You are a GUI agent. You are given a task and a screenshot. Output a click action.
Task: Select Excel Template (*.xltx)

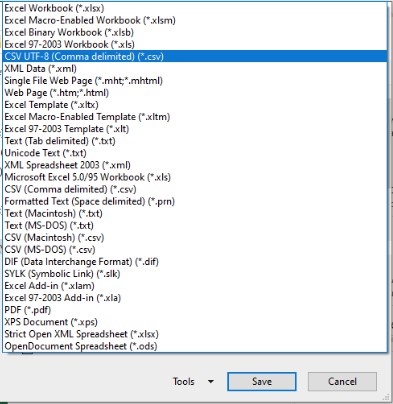[x=195, y=105]
